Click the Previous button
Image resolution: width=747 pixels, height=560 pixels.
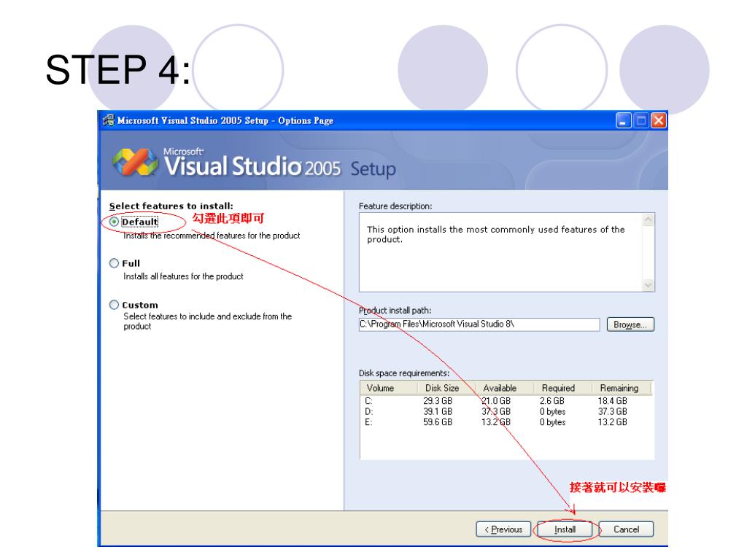(x=503, y=529)
